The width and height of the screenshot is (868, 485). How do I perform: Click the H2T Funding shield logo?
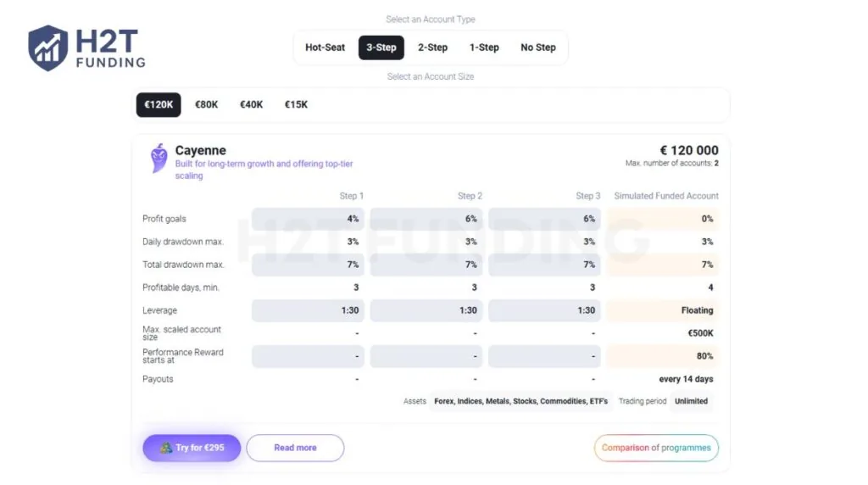tap(47, 48)
